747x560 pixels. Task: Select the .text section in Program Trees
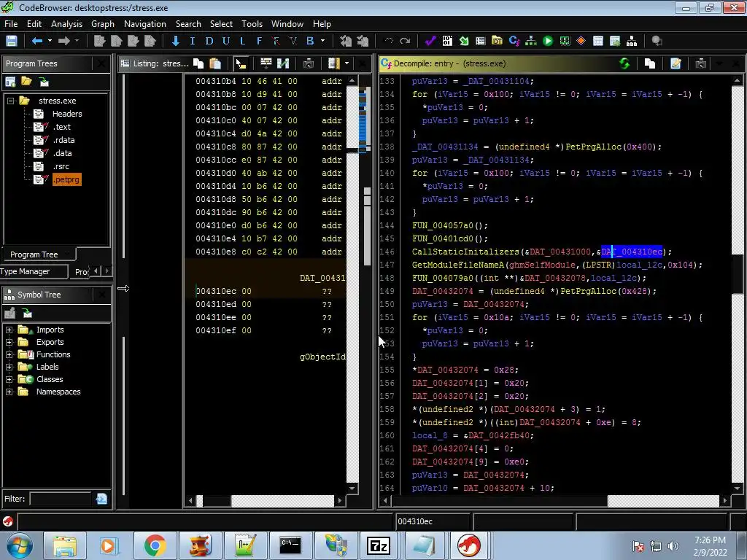tap(62, 127)
